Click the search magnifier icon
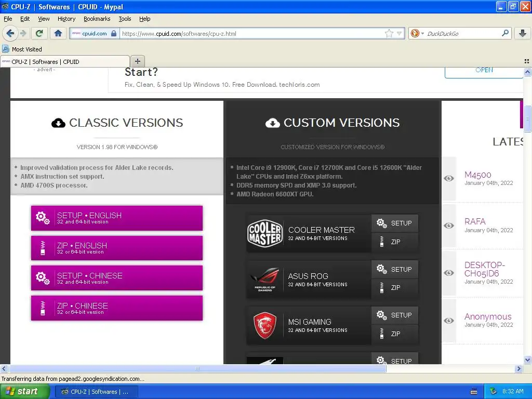The image size is (532, 399). point(505,33)
